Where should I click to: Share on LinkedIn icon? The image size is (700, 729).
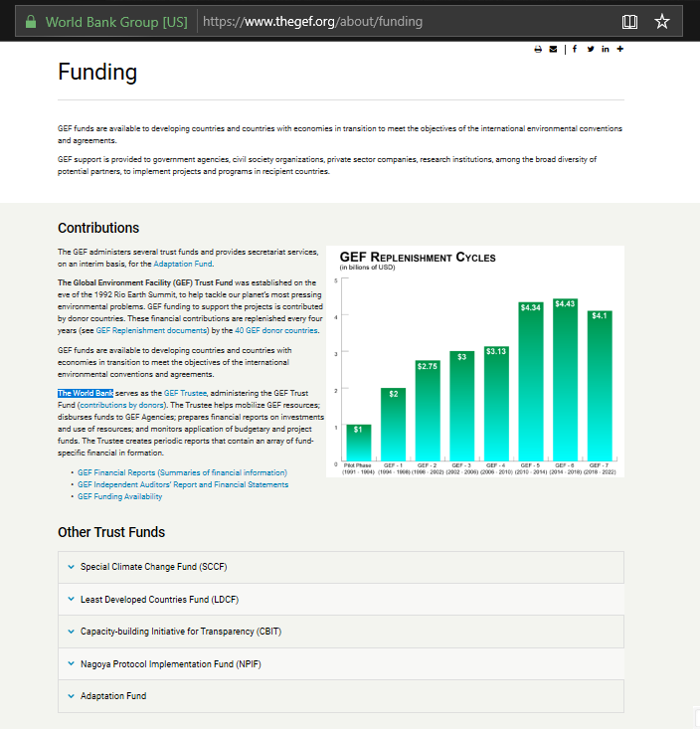coord(606,49)
